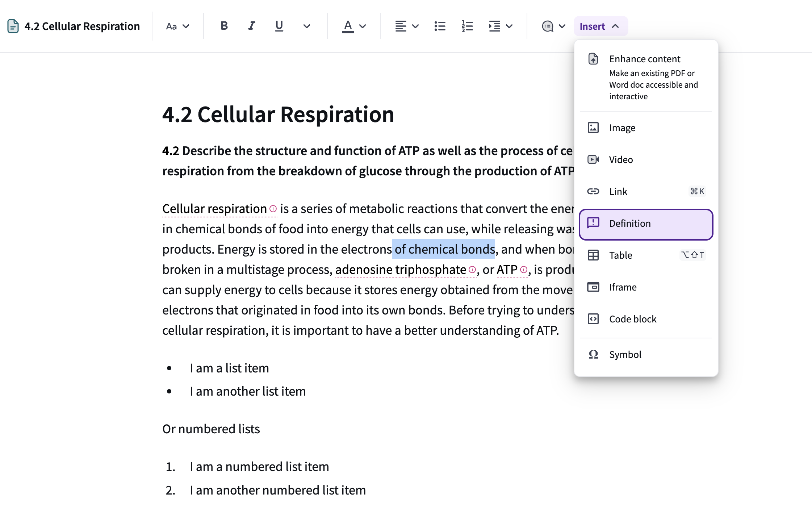
Task: Toggle italic formatting
Action: pyautogui.click(x=251, y=26)
